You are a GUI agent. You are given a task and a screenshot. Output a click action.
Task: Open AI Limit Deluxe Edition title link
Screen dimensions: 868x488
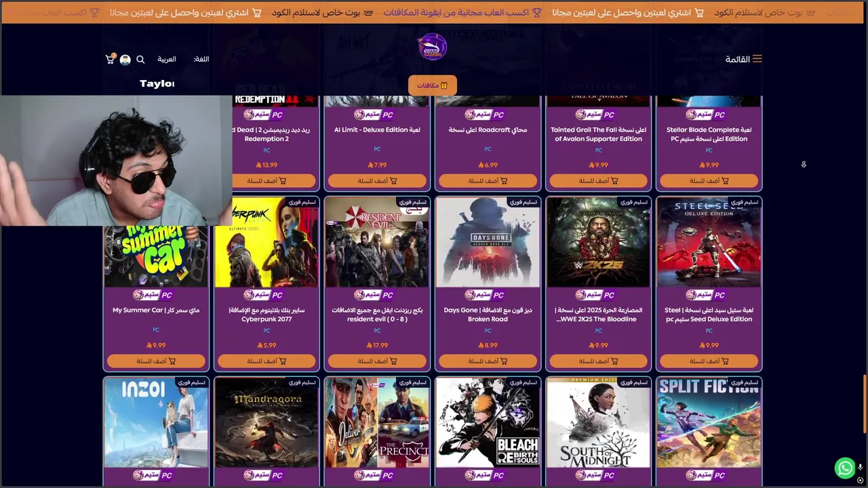pos(377,130)
